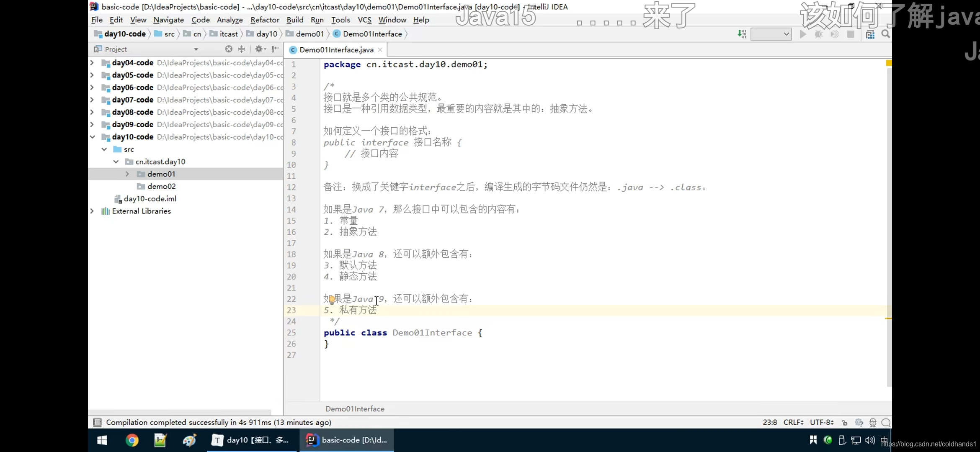Click Demo01Interface in the breadcrumb bar
This screenshot has width=980, height=452.
(x=367, y=34)
